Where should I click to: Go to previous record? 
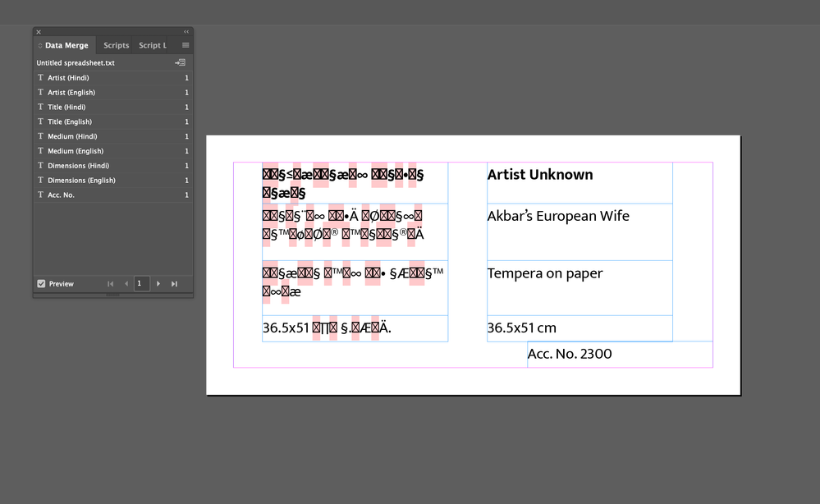coord(126,284)
